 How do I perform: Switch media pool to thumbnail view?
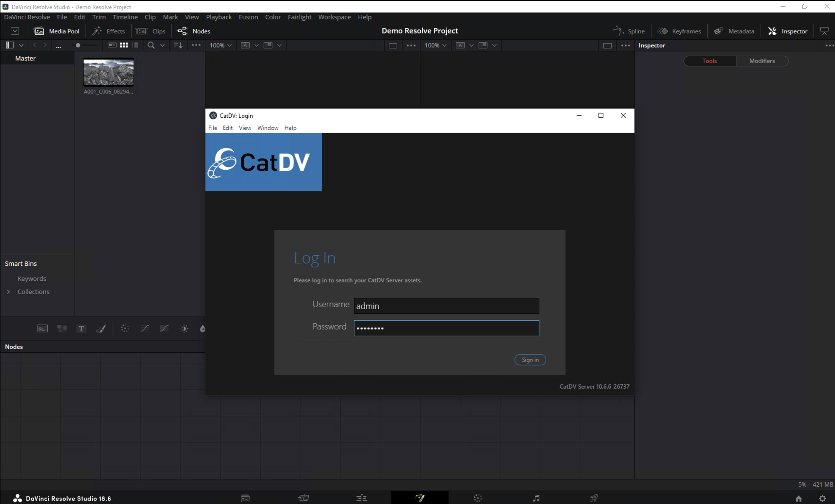pyautogui.click(x=124, y=45)
